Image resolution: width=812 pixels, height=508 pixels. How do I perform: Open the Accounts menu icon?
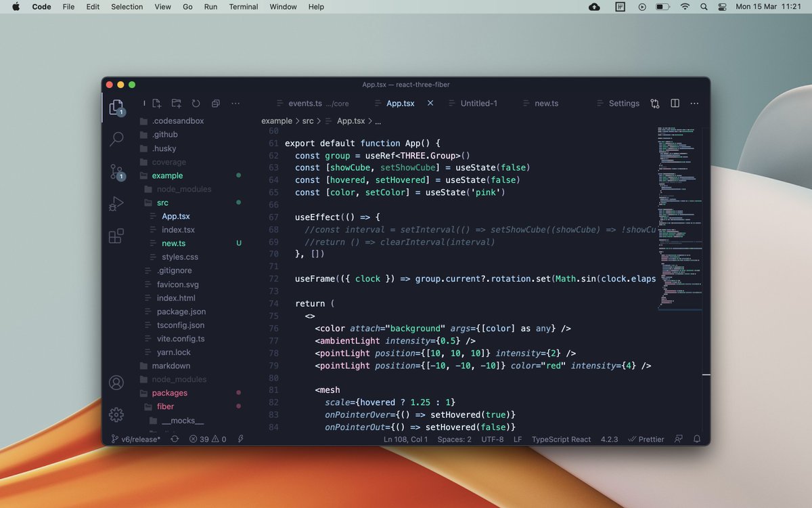tap(116, 383)
